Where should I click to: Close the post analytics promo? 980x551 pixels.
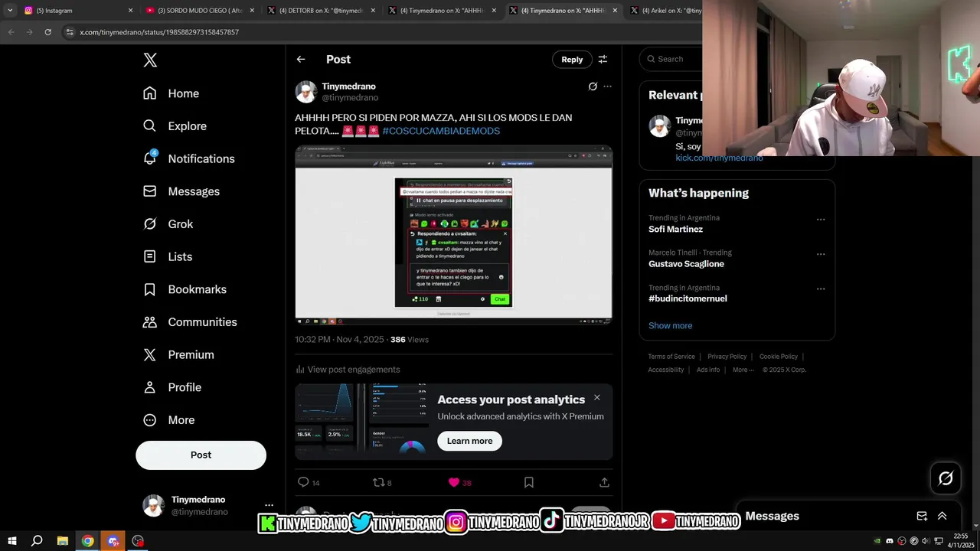pos(597,397)
